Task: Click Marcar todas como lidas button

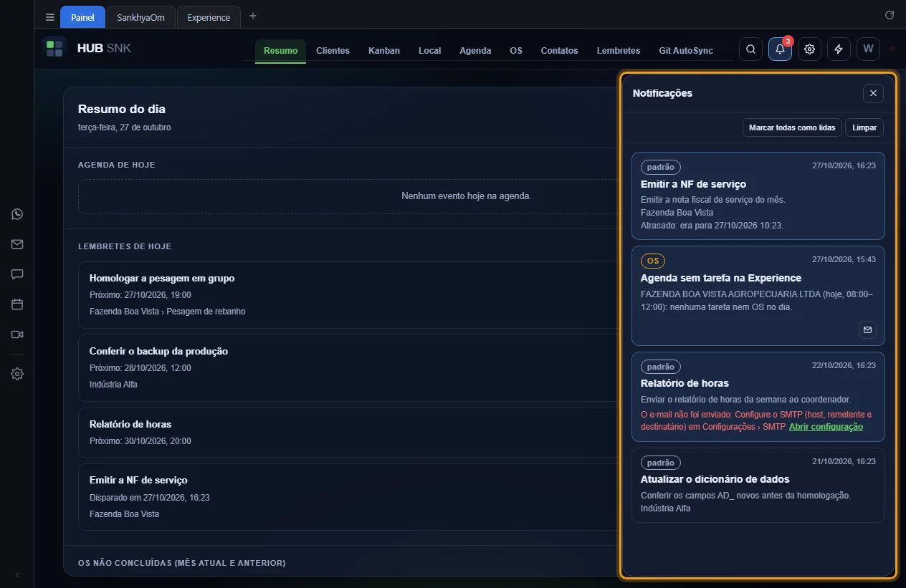Action: tap(792, 127)
